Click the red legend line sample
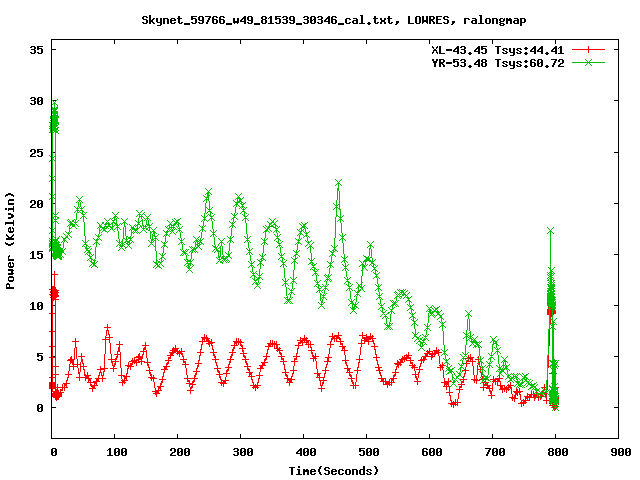 point(588,50)
